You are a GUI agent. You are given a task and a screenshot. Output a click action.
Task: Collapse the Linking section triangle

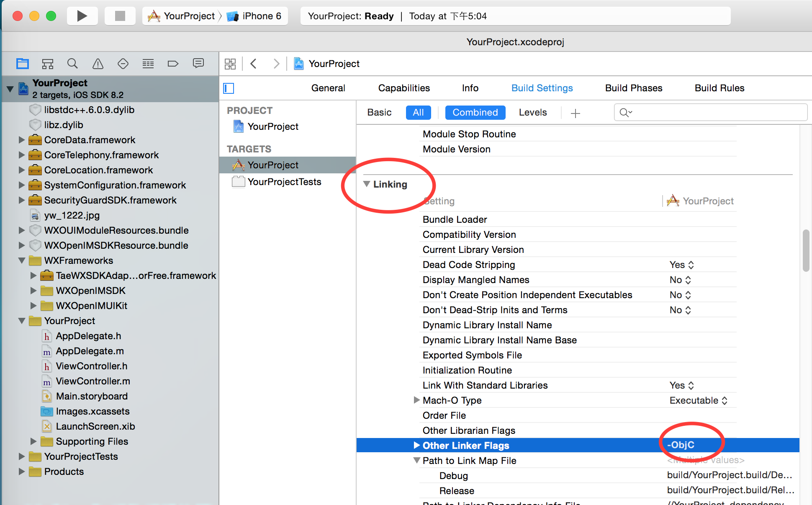coord(367,184)
